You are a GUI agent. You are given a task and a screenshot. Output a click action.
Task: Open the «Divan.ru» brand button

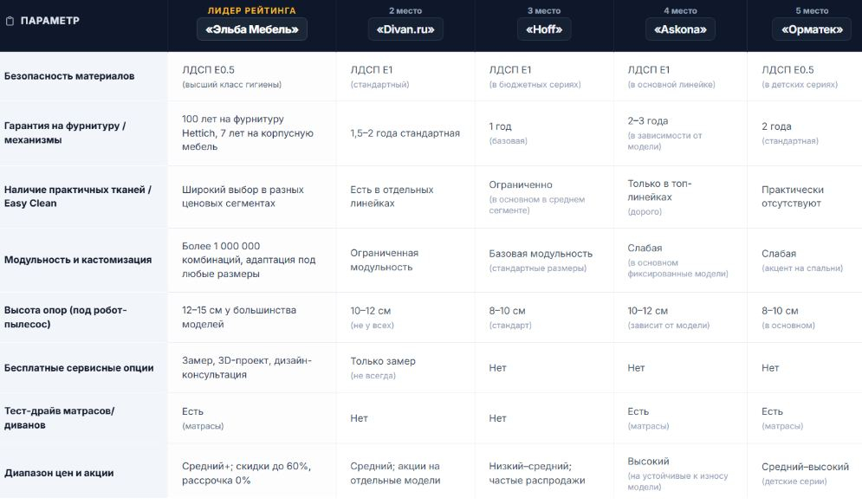[x=405, y=29]
